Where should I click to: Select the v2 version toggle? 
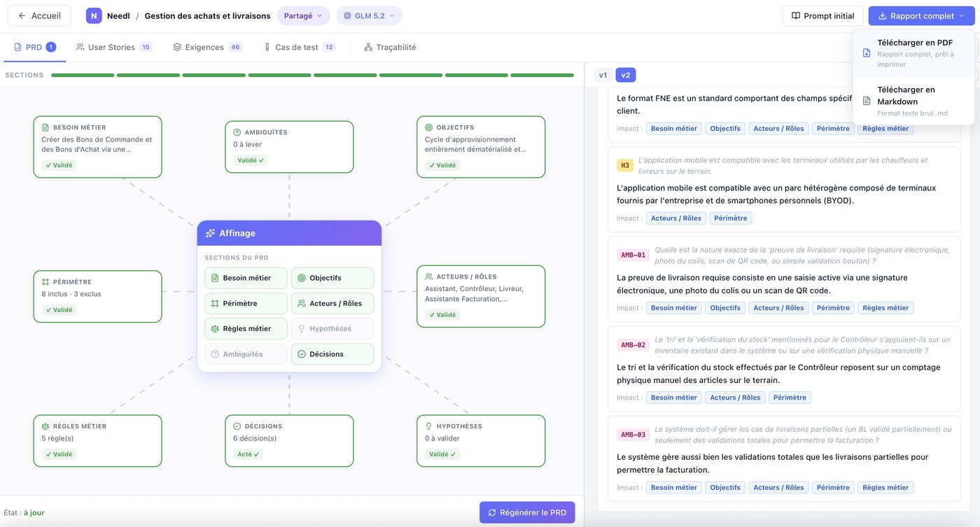click(x=626, y=75)
